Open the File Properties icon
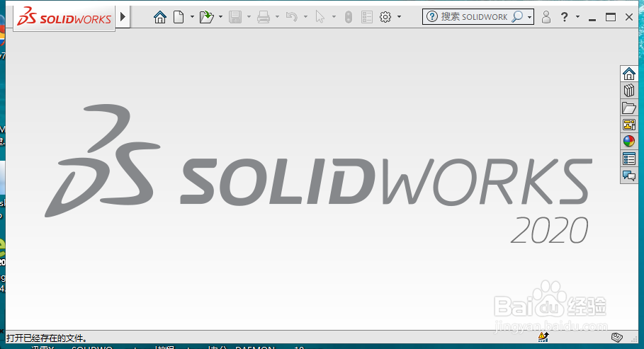 pyautogui.click(x=367, y=17)
